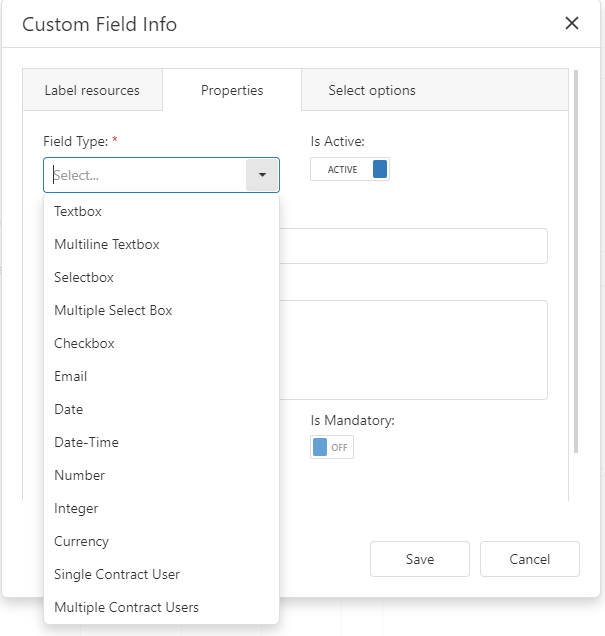The width and height of the screenshot is (605, 636).
Task: Click the Cancel button
Action: pos(530,559)
